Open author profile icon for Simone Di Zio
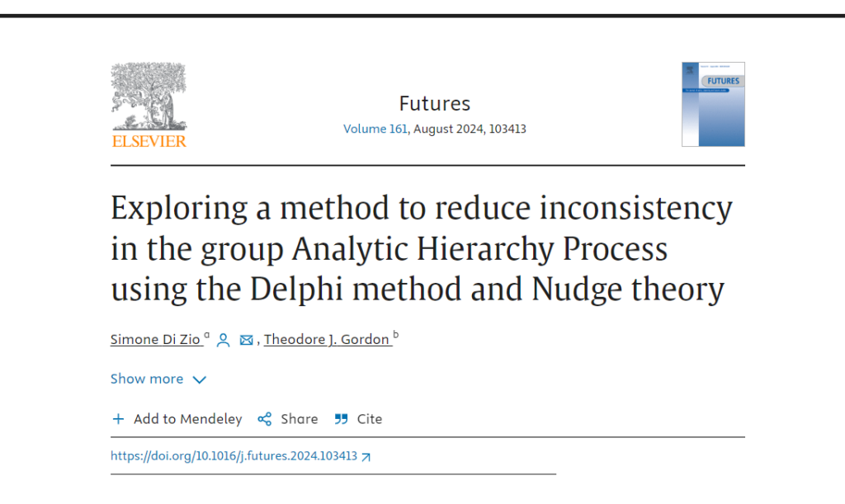The height and width of the screenshot is (504, 845). point(223,339)
